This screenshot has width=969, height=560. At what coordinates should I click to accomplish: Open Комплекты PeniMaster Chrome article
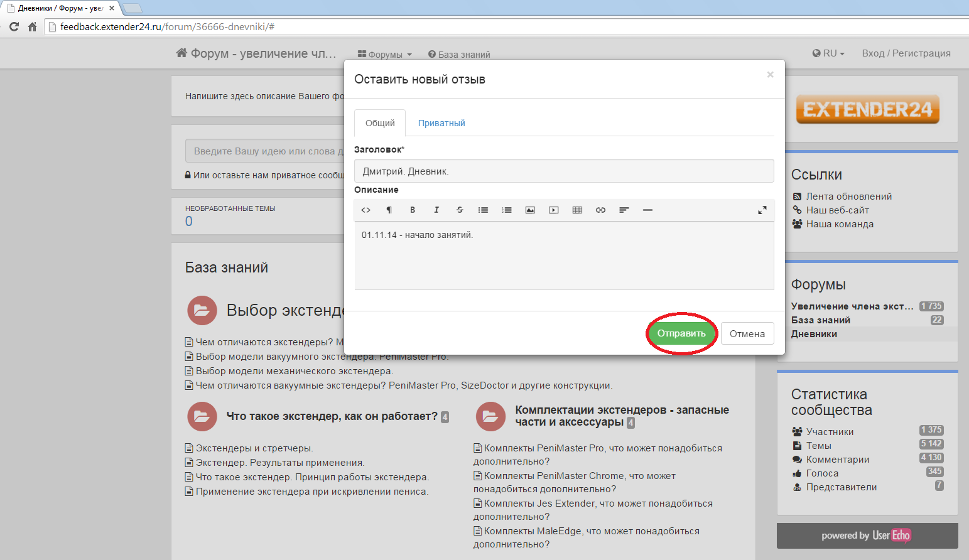(575, 482)
